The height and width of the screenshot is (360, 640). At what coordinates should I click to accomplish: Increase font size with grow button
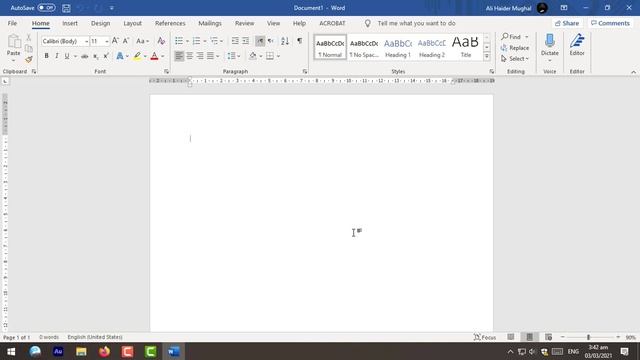click(x=116, y=41)
